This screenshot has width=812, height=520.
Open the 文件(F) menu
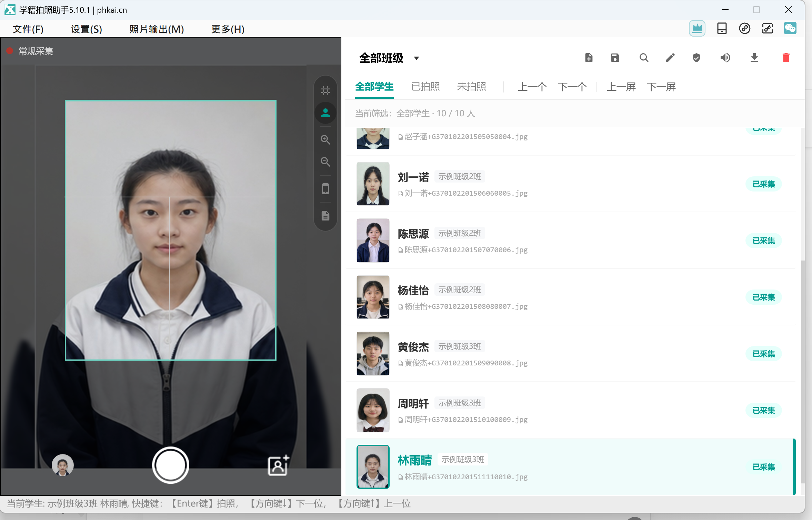[x=28, y=29]
